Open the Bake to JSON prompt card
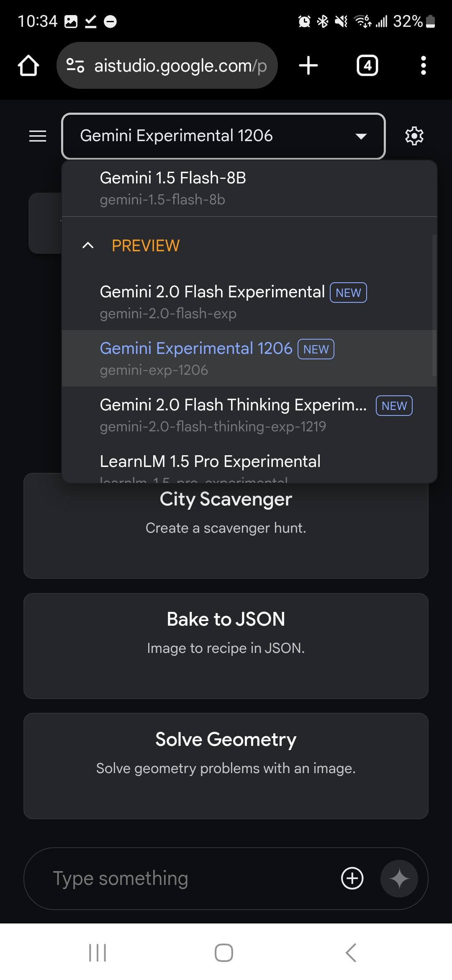The image size is (452, 980). (226, 646)
